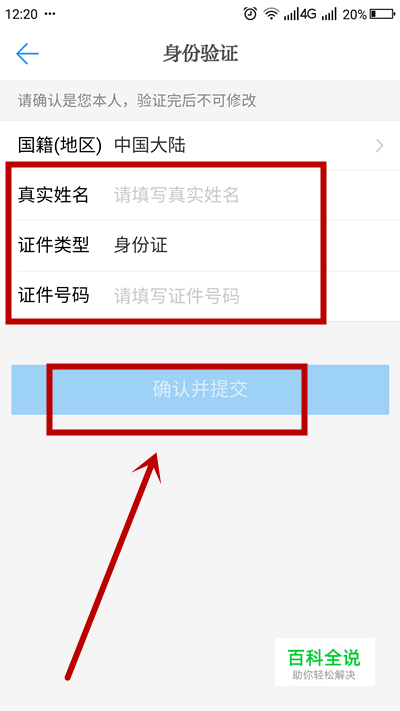
Task: Submit with the 确认并提交 button
Action: (200, 390)
